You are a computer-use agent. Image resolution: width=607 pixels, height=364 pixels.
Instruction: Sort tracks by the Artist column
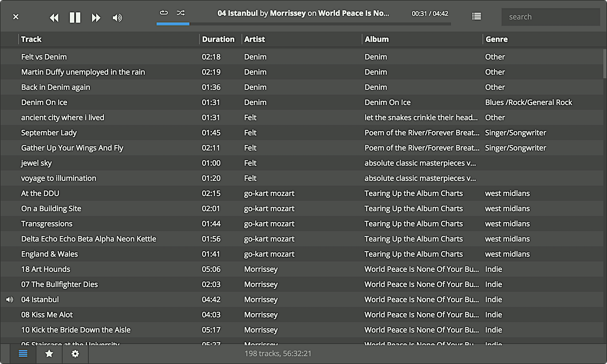click(x=255, y=39)
